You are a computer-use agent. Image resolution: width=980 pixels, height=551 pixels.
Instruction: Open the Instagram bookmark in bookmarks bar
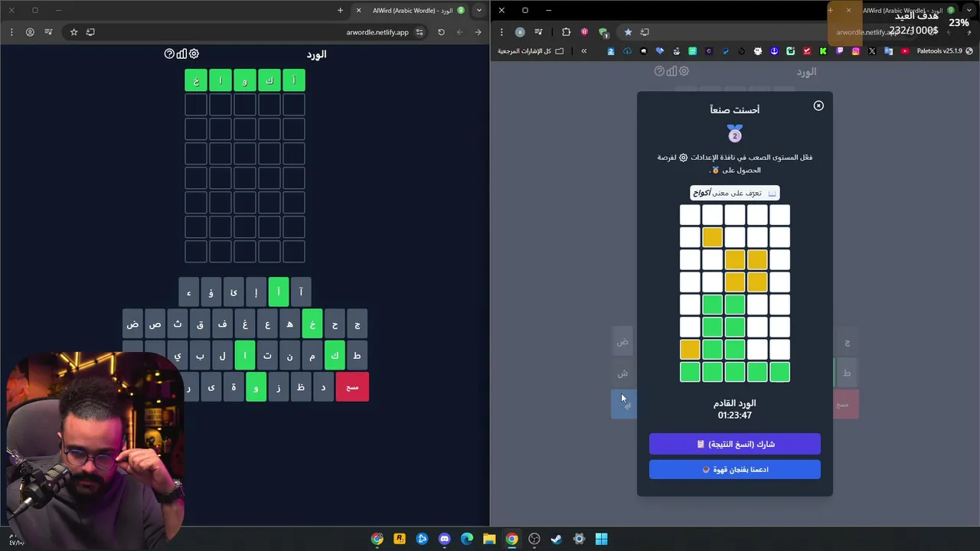click(855, 51)
